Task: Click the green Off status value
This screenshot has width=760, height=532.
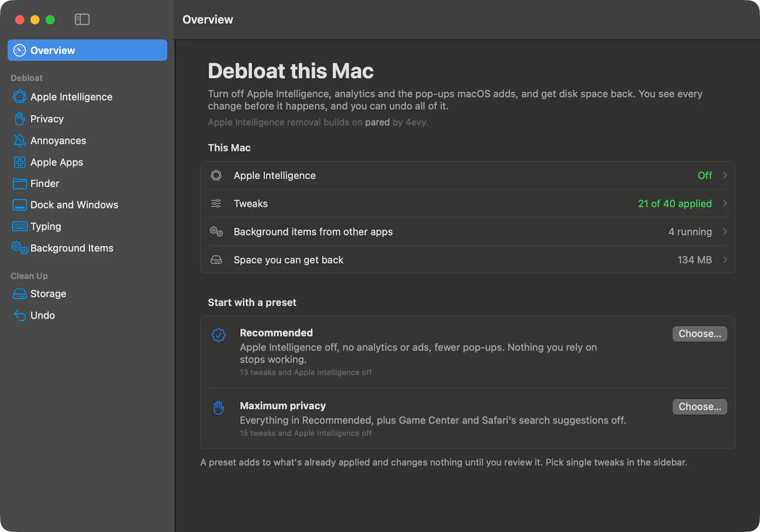Action: (705, 175)
